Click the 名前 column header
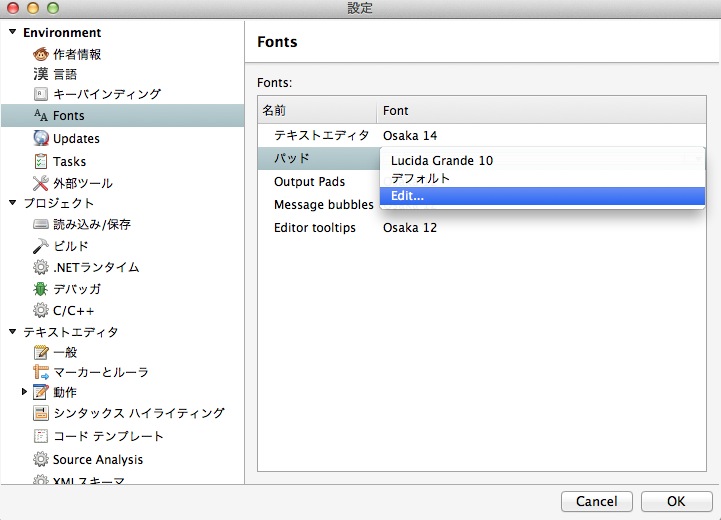 point(317,110)
